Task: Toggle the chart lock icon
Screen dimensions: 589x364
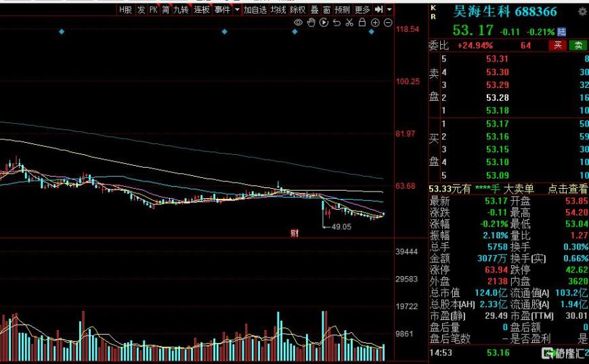Action: coord(362,22)
